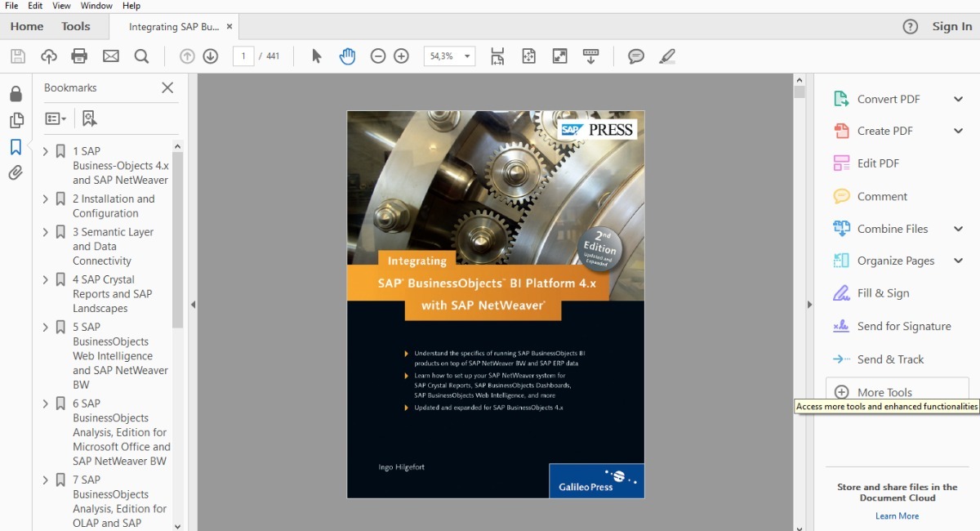Collapse the right tools pane arrow
980x531 pixels.
809,304
